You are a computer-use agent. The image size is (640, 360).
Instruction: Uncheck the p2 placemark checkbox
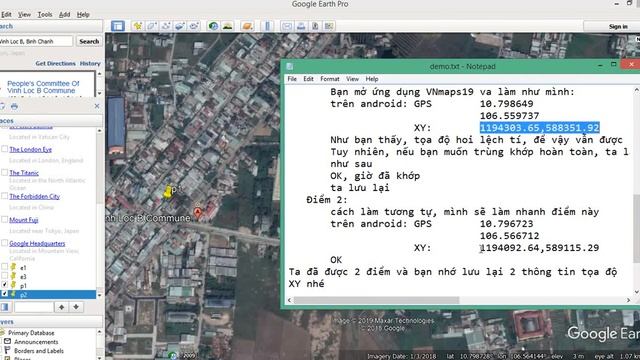[4, 294]
